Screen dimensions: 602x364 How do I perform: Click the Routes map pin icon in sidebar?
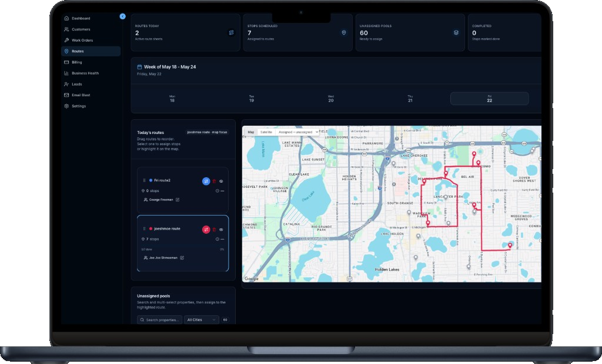66,51
